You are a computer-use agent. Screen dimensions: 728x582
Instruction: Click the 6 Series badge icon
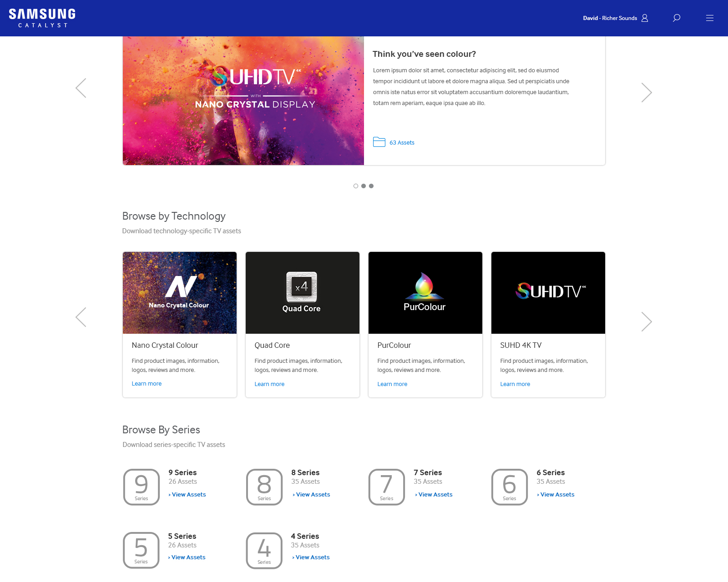[x=510, y=487]
